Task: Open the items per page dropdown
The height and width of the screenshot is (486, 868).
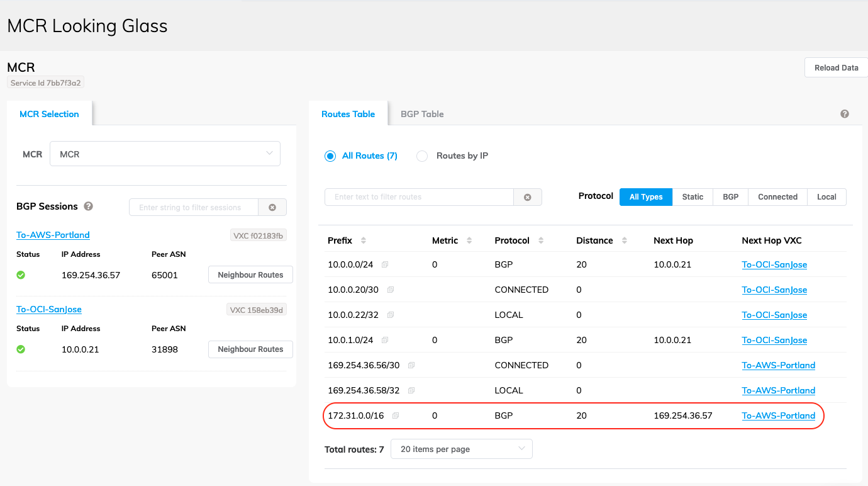Action: (461, 449)
